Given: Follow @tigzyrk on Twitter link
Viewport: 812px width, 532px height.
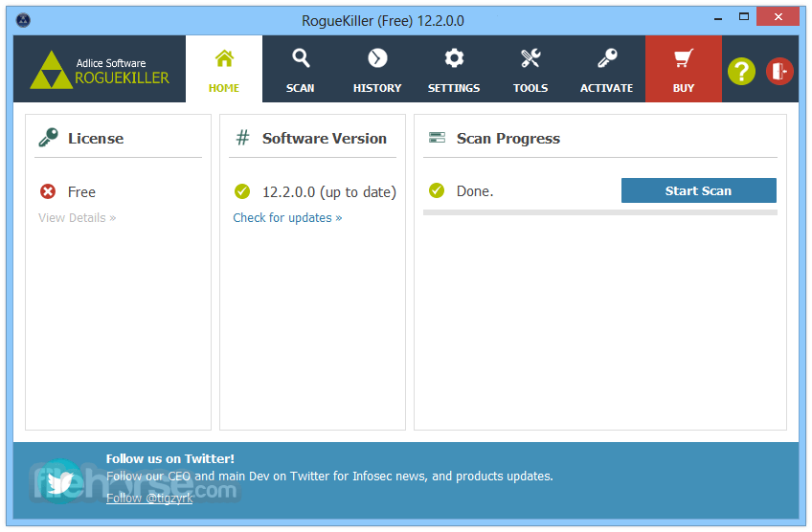Looking at the screenshot, I should pos(149,498).
